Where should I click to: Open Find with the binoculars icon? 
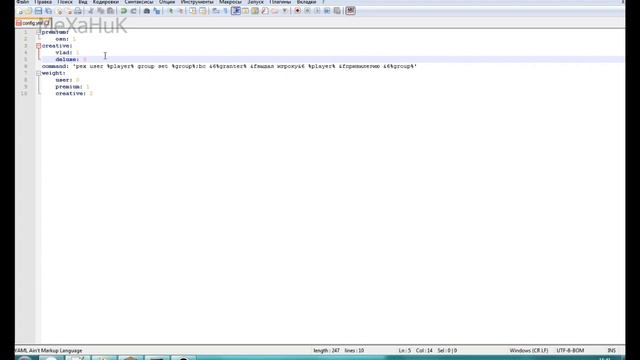pos(147,11)
